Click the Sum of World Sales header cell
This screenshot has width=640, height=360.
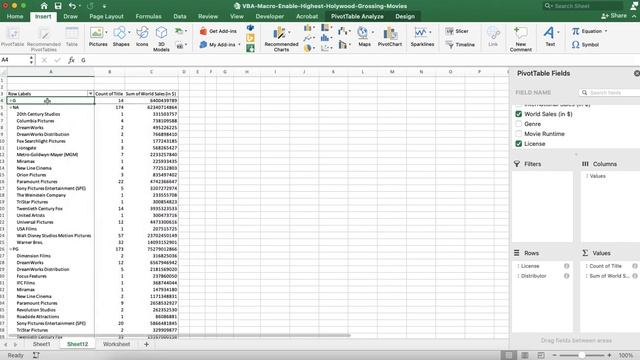tap(151, 94)
